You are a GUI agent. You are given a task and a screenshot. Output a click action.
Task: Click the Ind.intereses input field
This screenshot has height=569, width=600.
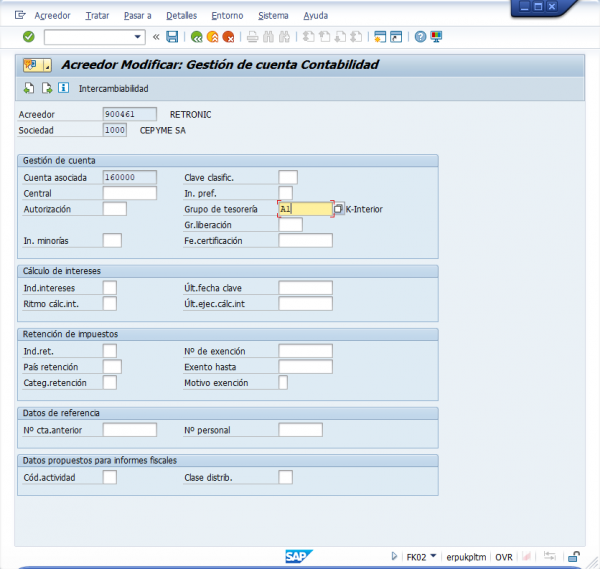coord(110,288)
